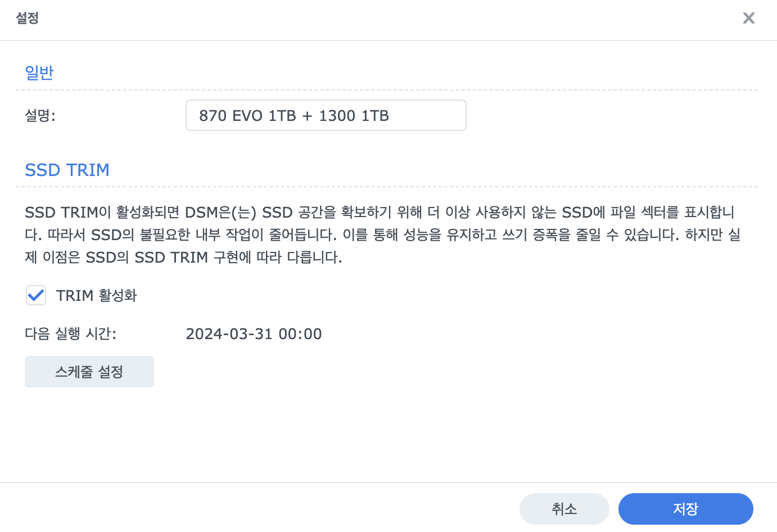Toggle the TRIM 활성화 checkbox
Screen dimensions: 777x532
[36, 295]
